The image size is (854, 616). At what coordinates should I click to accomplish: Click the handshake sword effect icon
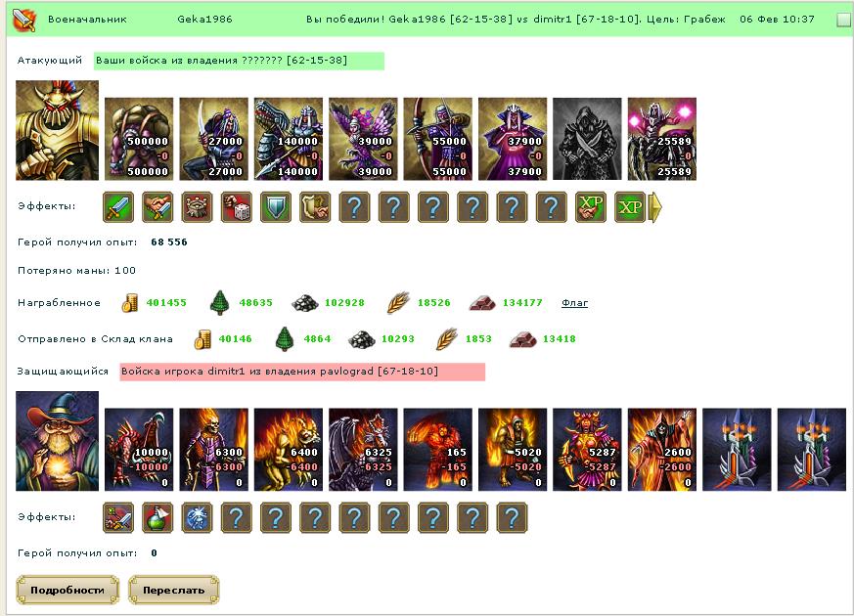pos(157,207)
